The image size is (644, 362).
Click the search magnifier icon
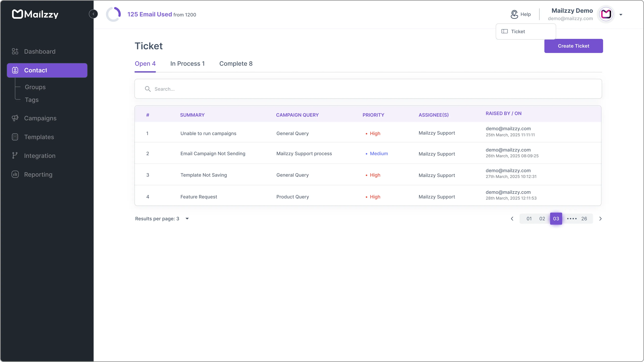(x=148, y=89)
